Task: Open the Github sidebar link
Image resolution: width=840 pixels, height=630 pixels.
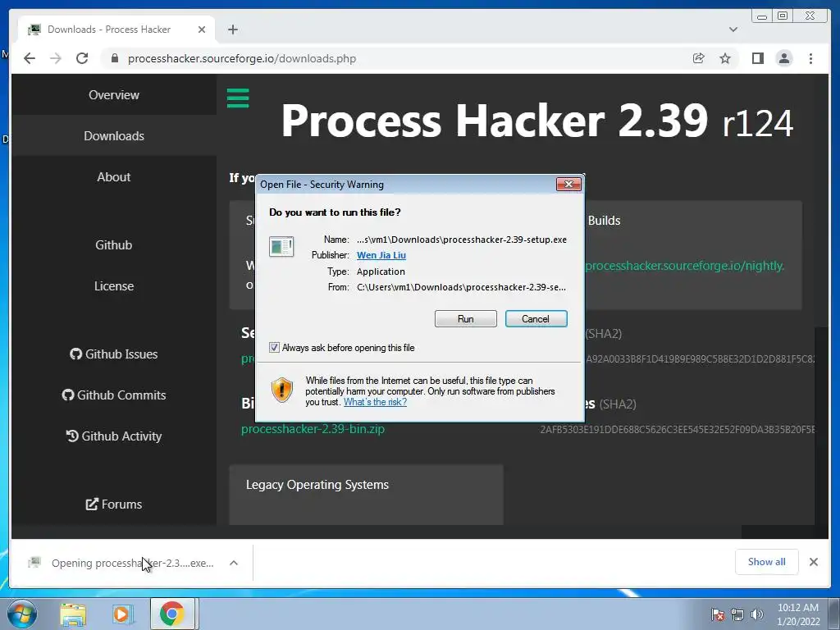Action: pyautogui.click(x=113, y=244)
